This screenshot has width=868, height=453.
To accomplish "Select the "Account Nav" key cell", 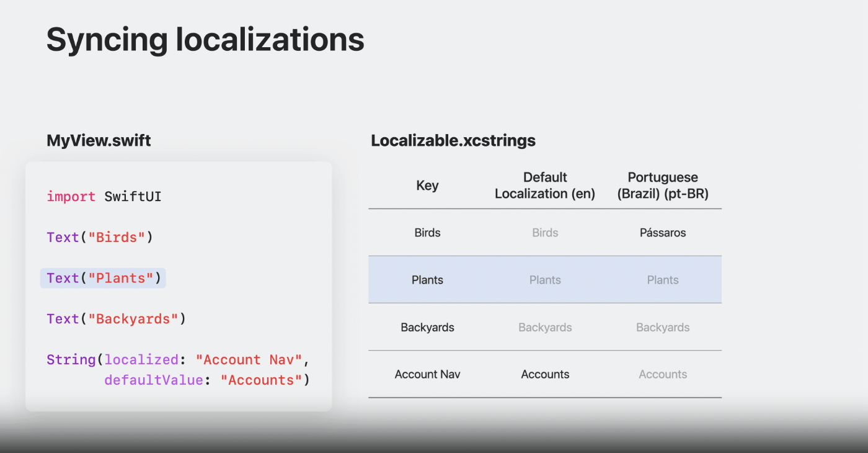I will coord(427,374).
